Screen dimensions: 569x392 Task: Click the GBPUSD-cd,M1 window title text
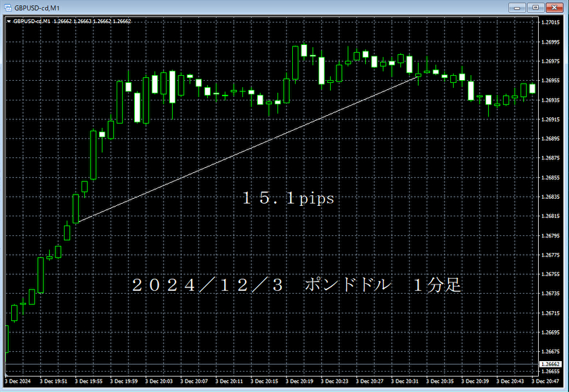click(x=37, y=8)
